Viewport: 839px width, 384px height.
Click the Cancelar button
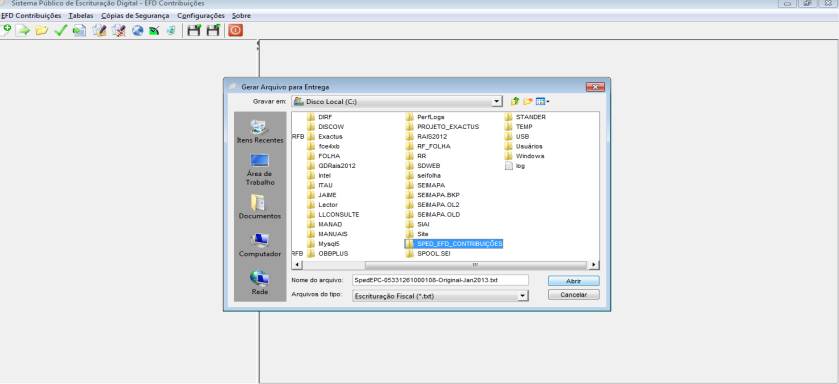pyautogui.click(x=574, y=295)
